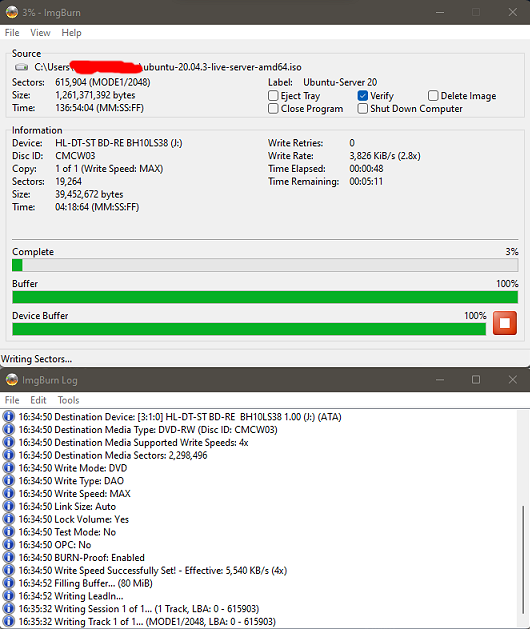Open the View menu
Screen dimensions: 530x629
point(40,33)
